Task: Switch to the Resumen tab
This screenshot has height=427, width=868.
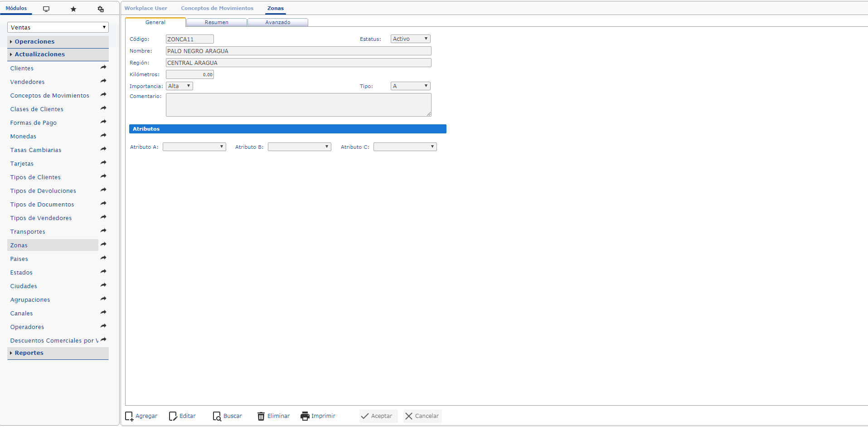Action: click(217, 22)
